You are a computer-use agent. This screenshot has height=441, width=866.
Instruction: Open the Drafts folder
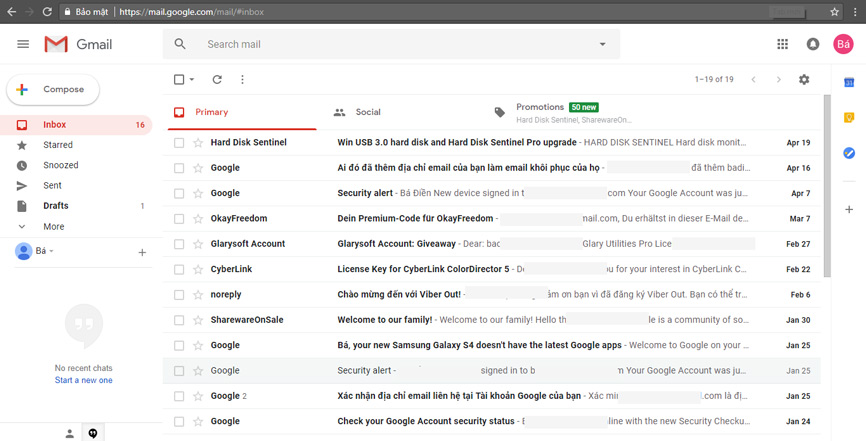click(x=76, y=206)
